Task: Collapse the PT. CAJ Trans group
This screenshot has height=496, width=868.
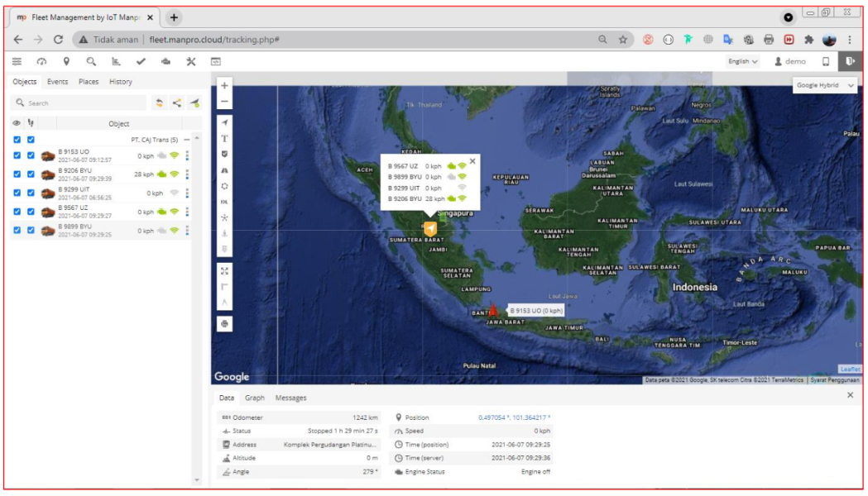Action: [x=187, y=140]
